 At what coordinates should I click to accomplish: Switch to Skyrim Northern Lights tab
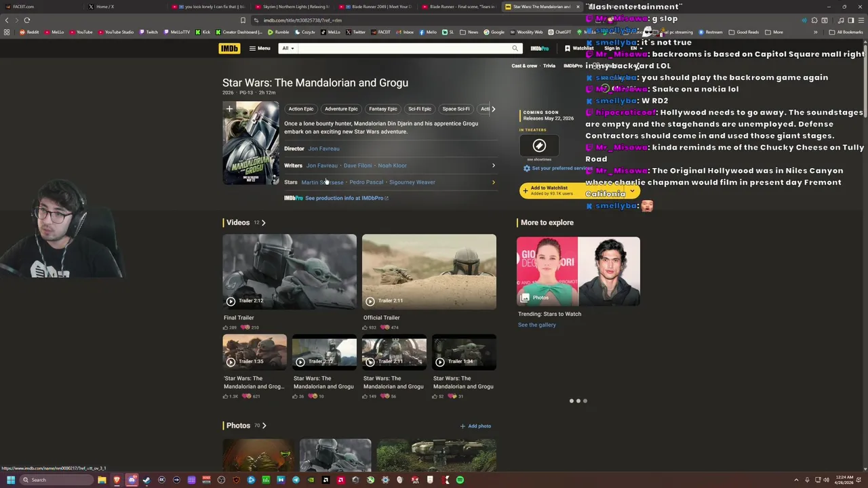(293, 7)
